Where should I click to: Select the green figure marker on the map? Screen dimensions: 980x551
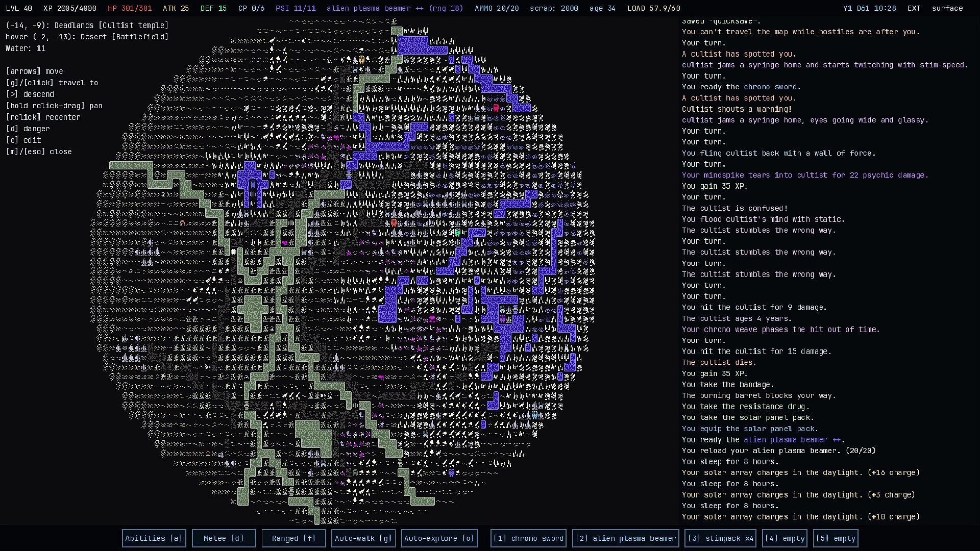click(x=458, y=233)
